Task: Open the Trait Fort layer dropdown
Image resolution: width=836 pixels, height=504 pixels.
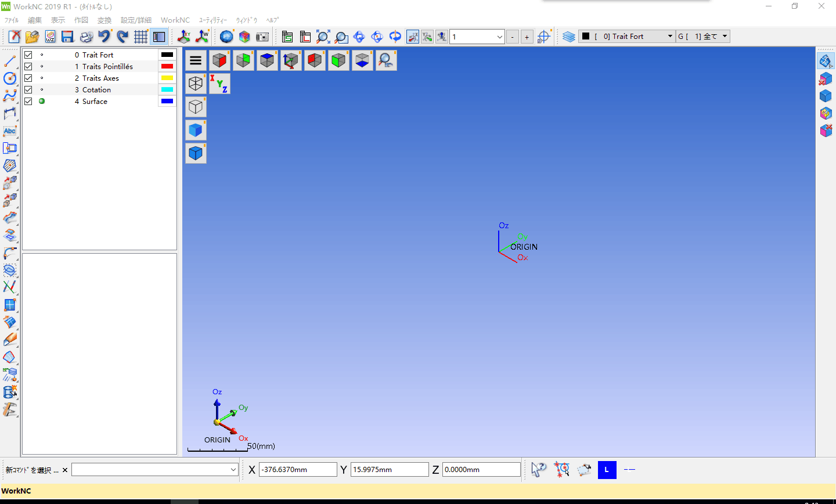Action: coord(626,36)
